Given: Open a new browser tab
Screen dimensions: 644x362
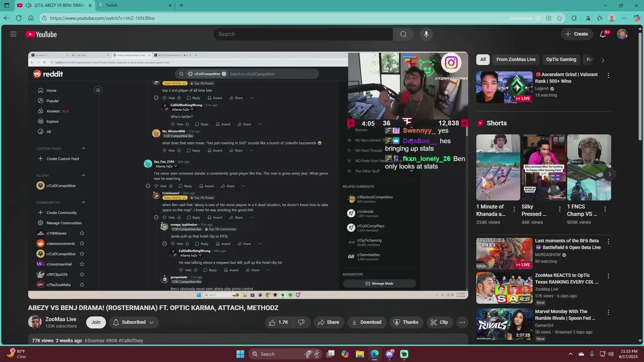Looking at the screenshot, I should pyautogui.click(x=181, y=6).
